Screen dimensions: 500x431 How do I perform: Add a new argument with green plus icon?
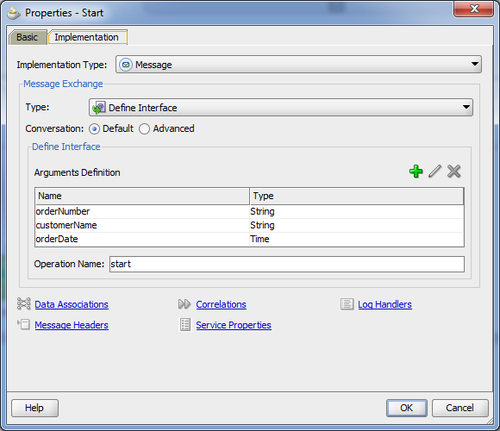tap(416, 171)
